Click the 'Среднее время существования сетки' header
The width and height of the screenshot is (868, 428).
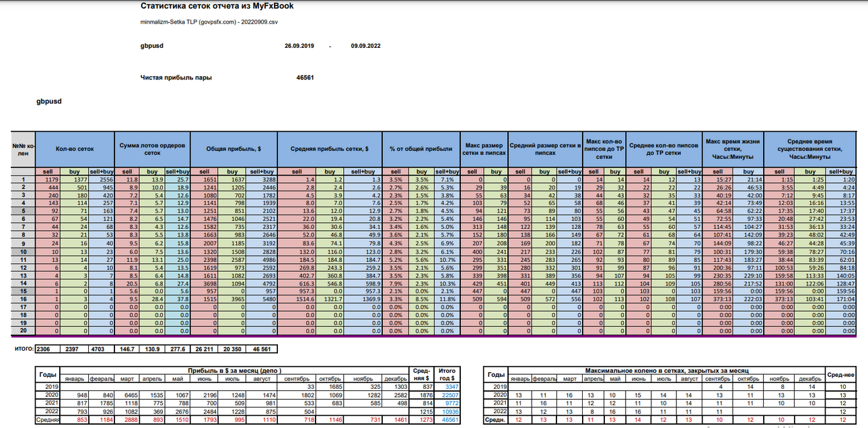pos(809,148)
